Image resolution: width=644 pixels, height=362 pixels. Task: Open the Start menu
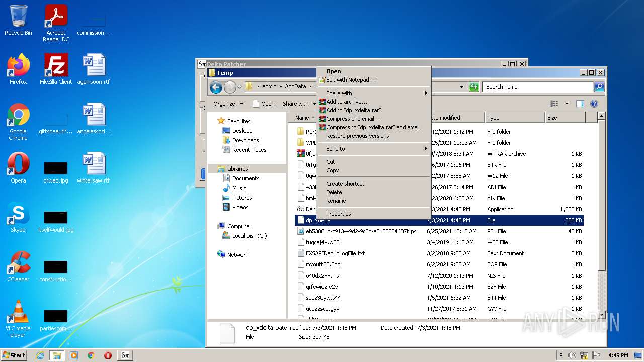[14, 355]
